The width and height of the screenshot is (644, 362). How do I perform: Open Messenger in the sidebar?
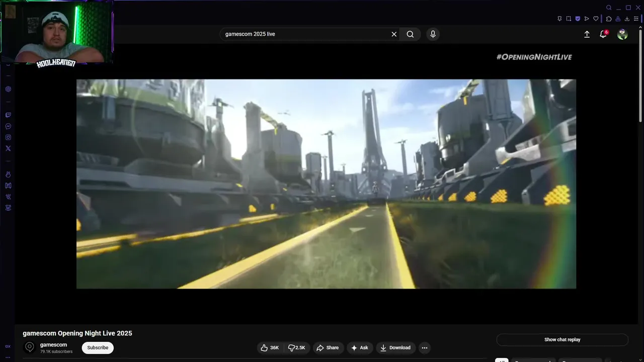pyautogui.click(x=8, y=126)
